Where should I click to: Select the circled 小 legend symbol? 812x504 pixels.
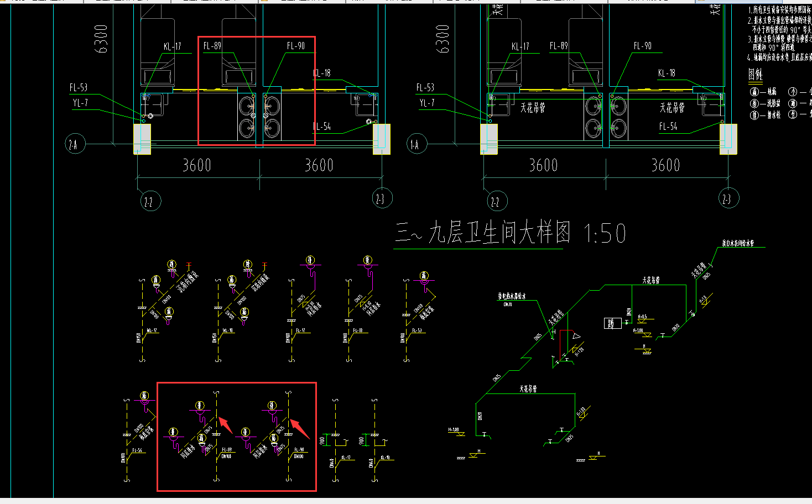pos(793,91)
